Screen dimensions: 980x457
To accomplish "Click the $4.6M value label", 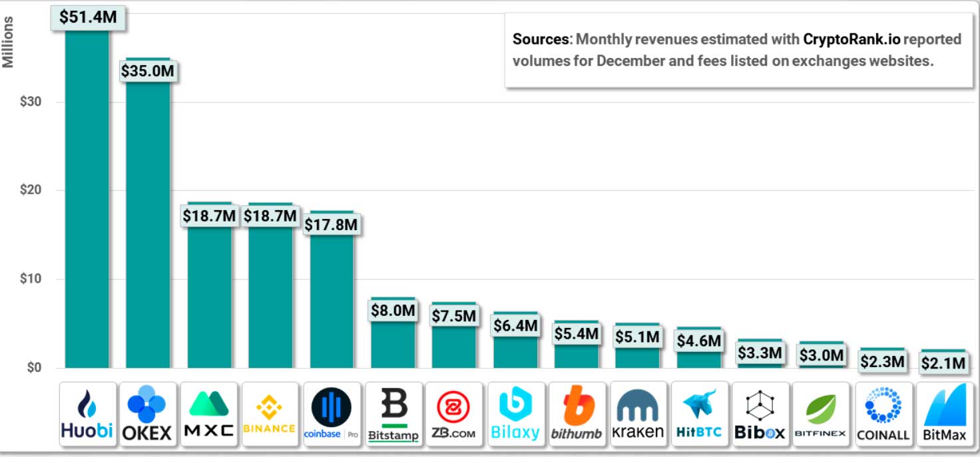I will pos(699,341).
